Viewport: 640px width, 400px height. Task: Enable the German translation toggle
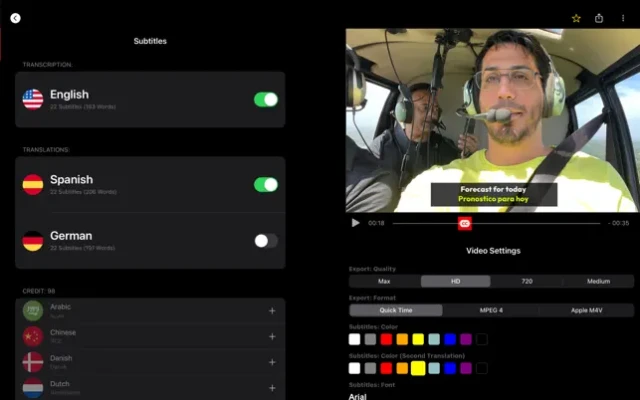265,240
